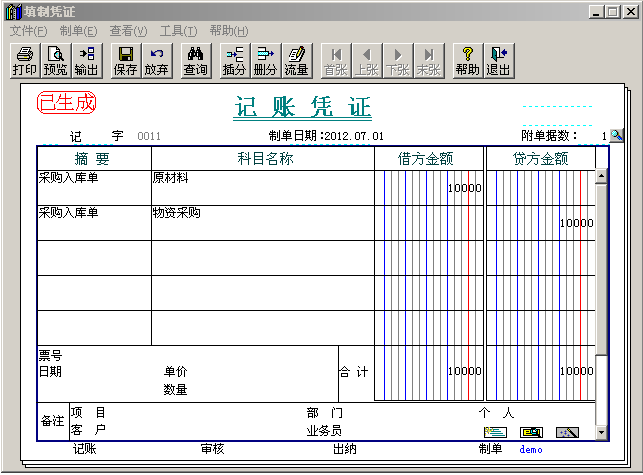The image size is (643, 475).
Task: Click the debit amount 10000 for 原材料
Action: tap(464, 188)
